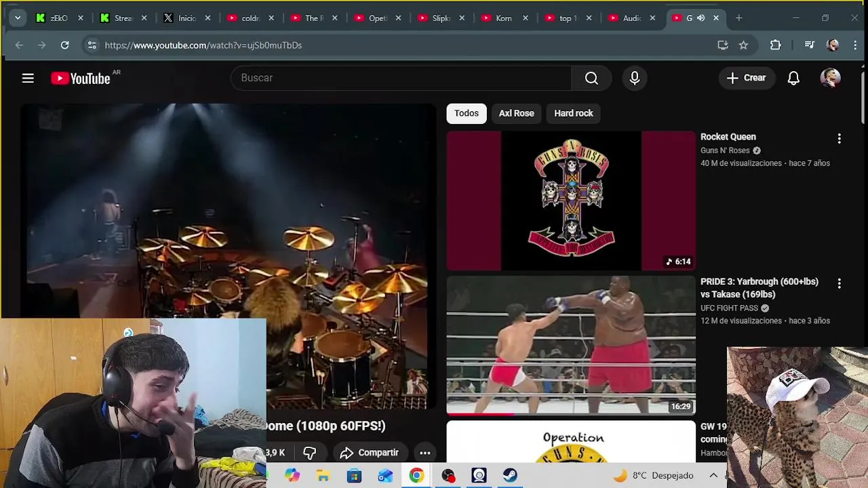Screen dimensions: 868x488
Task: Open the Rocket Queen thumbnail
Action: point(571,201)
